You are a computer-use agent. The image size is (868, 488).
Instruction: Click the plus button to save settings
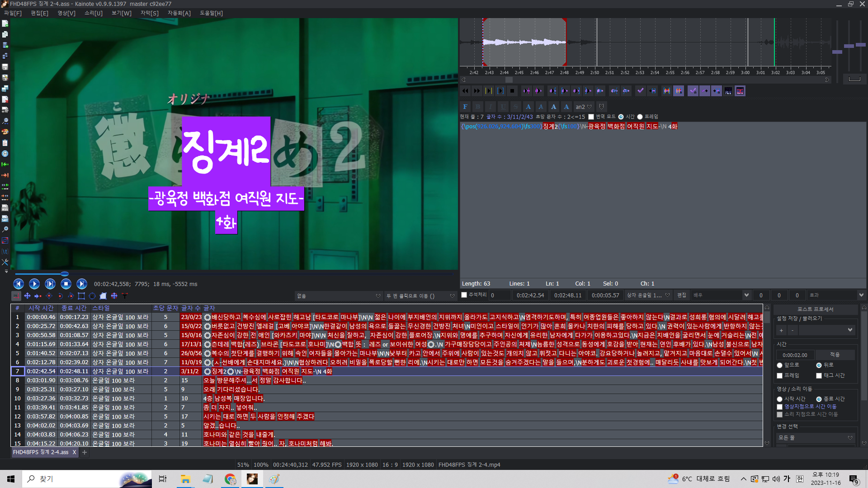click(781, 330)
